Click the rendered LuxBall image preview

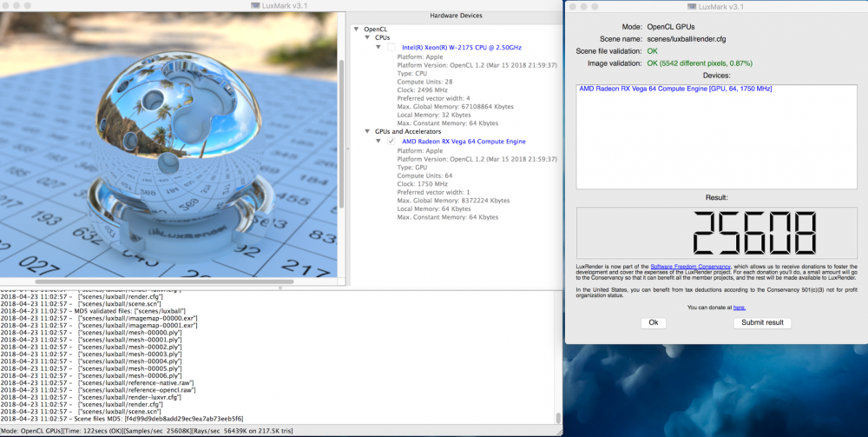pyautogui.click(x=168, y=144)
